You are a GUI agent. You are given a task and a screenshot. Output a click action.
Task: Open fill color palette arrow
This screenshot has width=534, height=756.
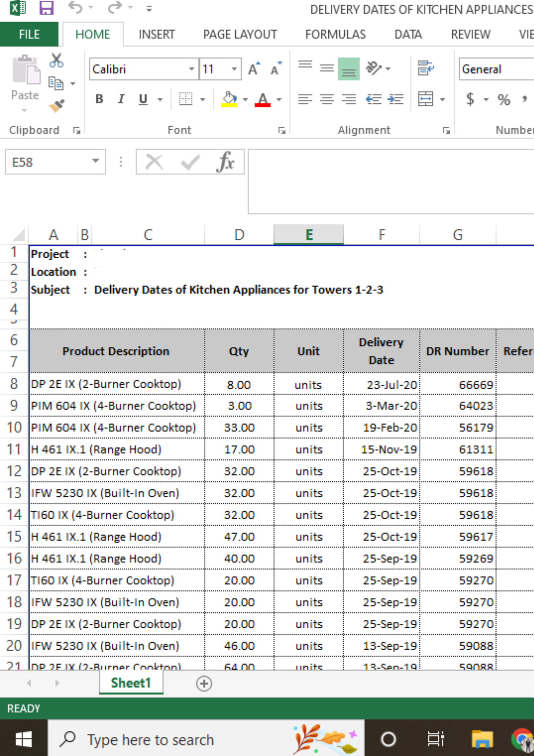pos(245,99)
